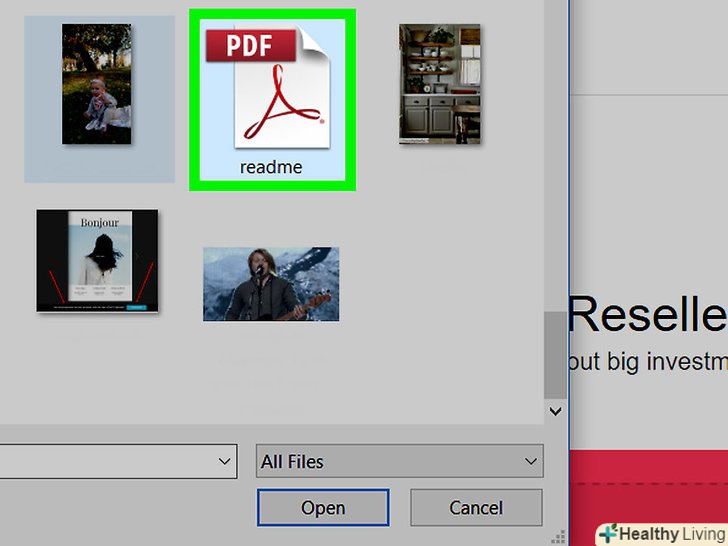Click the Cancel button
Image resolution: width=728 pixels, height=546 pixels.
click(476, 507)
